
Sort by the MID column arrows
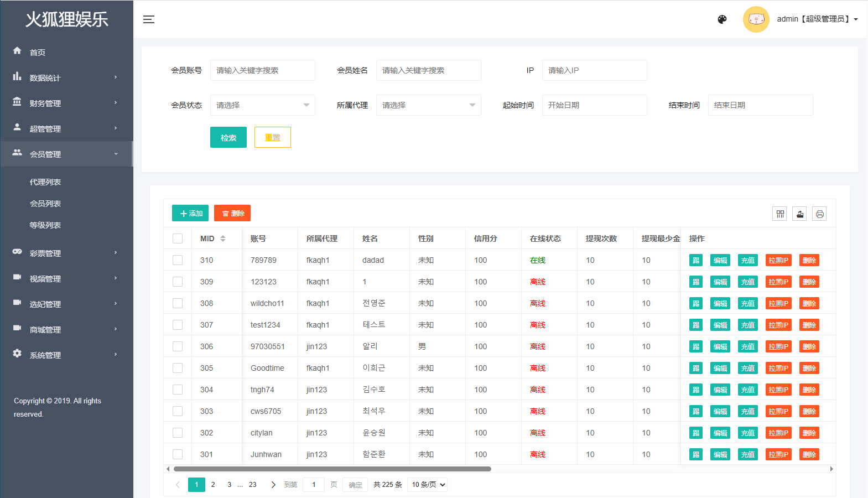tap(223, 238)
